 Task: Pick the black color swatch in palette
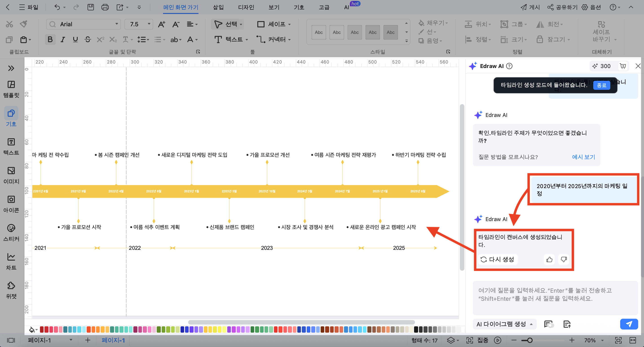(x=416, y=329)
